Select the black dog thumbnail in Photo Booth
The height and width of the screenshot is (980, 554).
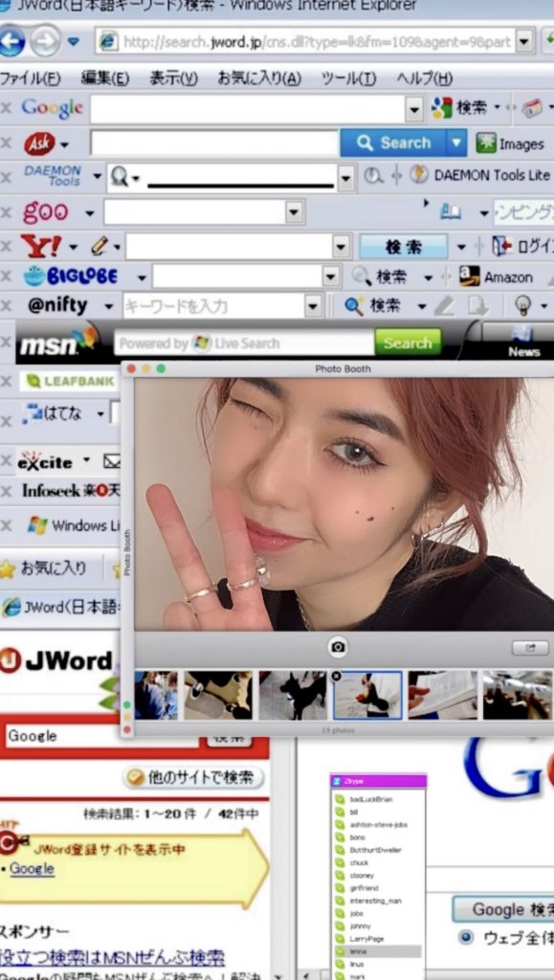[293, 695]
